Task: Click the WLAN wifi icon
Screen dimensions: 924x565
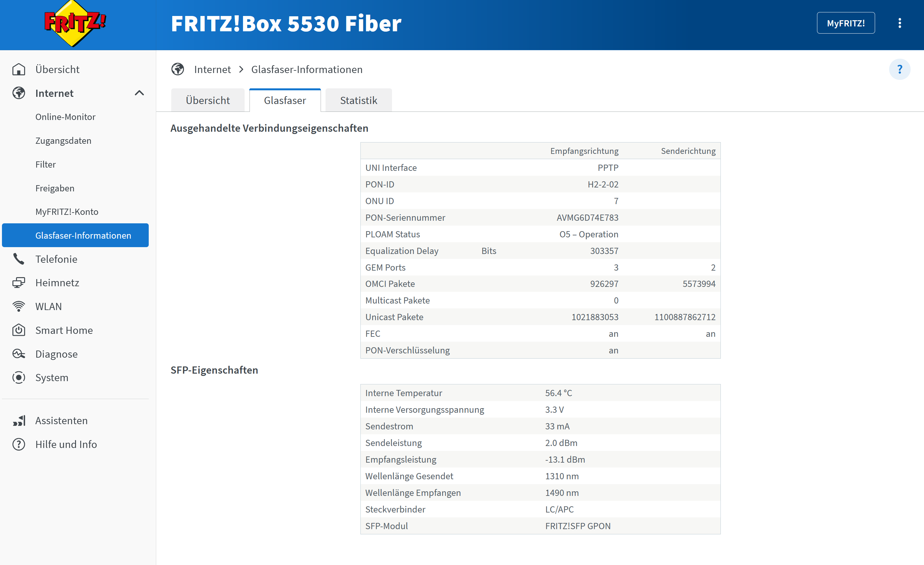Action: 19,306
